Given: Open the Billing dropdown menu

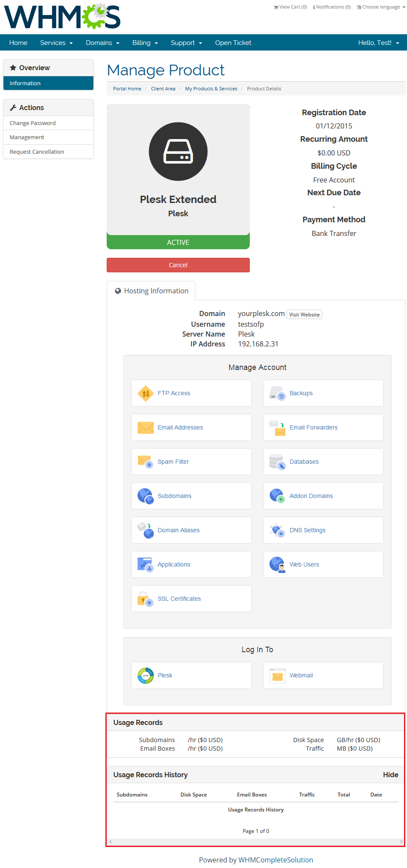Looking at the screenshot, I should coord(145,43).
